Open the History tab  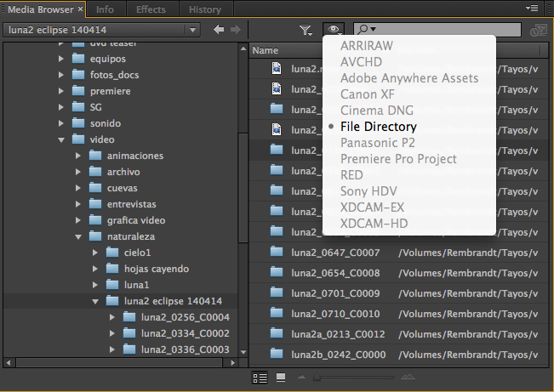204,9
